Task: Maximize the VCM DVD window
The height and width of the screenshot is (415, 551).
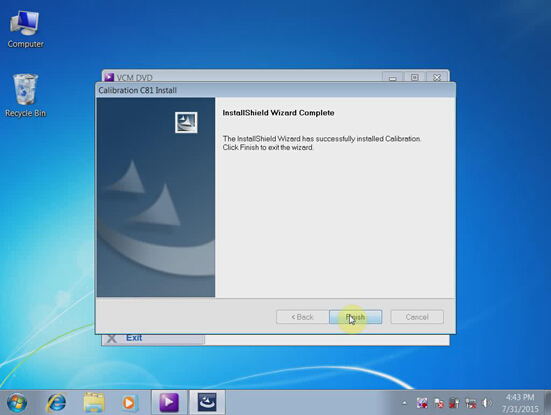Action: click(415, 77)
